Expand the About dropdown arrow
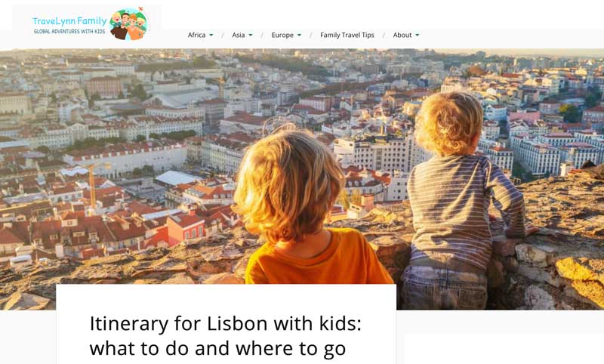Viewport: 604px width, 364px height. pos(418,35)
